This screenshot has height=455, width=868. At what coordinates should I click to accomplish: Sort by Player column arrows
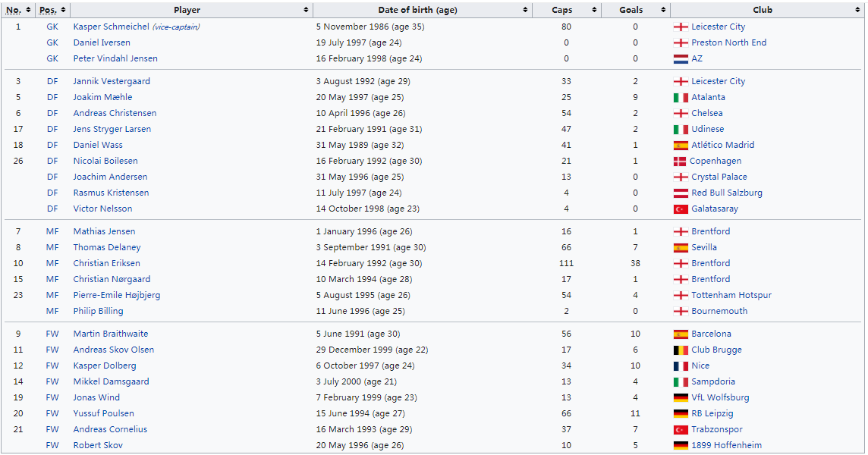point(306,10)
